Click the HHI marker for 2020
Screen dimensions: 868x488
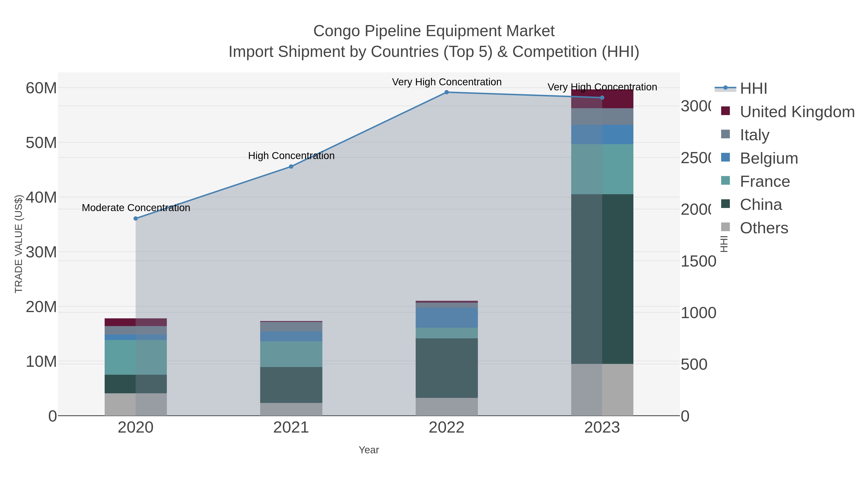(136, 219)
